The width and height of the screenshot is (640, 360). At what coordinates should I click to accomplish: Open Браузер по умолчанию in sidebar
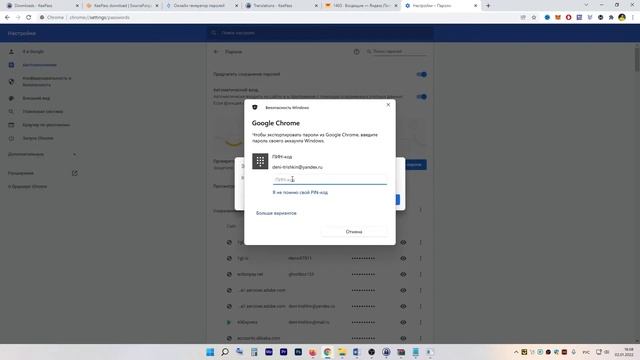point(46,125)
